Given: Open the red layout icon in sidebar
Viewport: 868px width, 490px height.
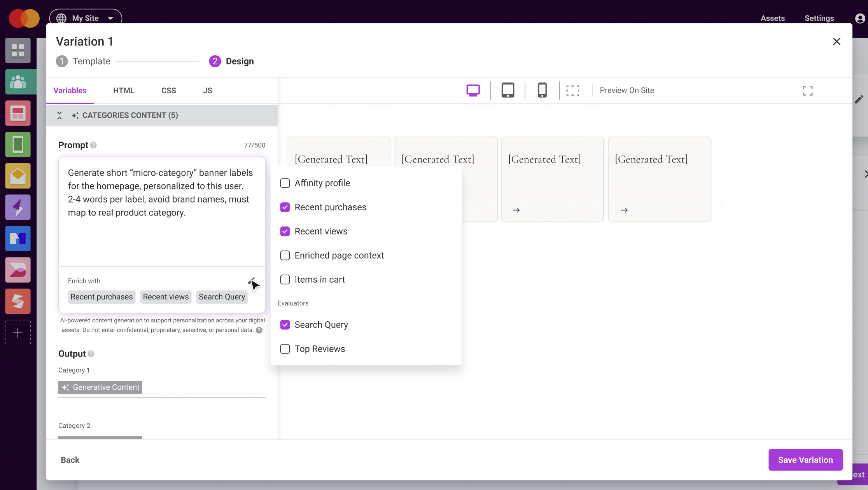Looking at the screenshot, I should point(18,113).
